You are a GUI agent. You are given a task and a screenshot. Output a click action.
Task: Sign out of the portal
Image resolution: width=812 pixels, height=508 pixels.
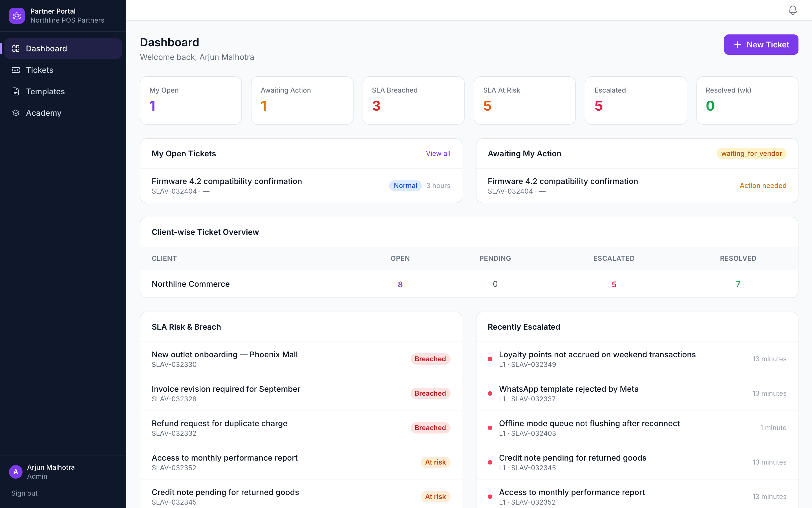coord(25,493)
